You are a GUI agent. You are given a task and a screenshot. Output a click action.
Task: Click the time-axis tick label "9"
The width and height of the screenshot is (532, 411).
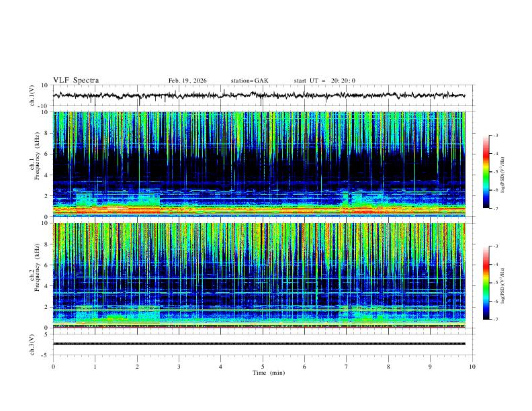(430, 367)
